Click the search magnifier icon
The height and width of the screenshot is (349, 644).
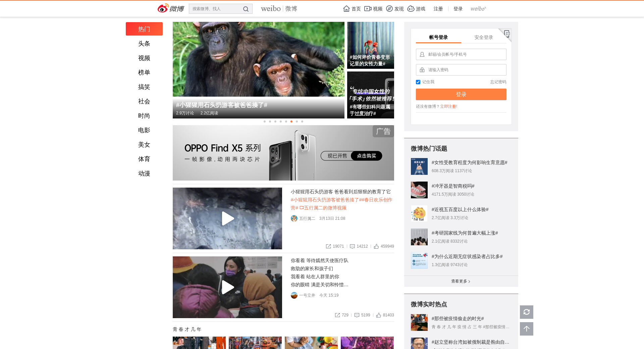point(246,9)
